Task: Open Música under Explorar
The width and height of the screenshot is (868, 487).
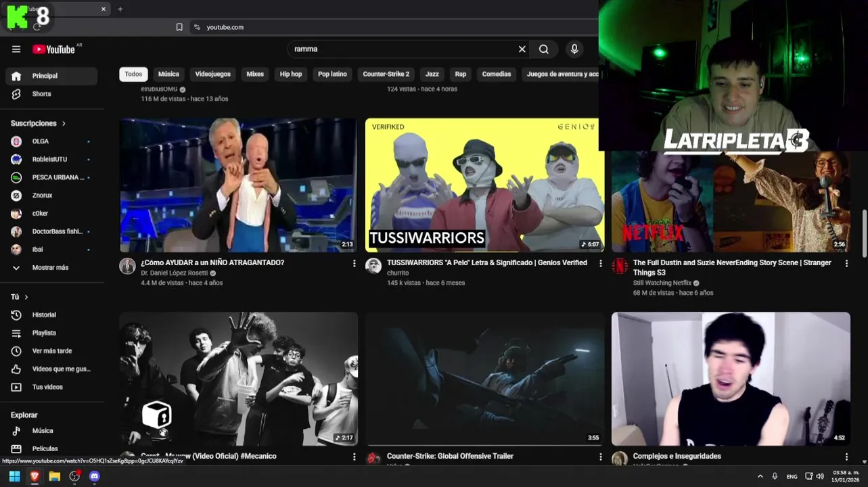Action: coord(51,430)
